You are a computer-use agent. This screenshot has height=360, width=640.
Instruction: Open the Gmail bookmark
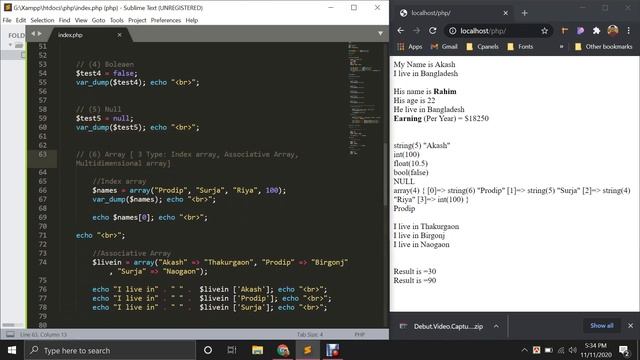coord(444,47)
